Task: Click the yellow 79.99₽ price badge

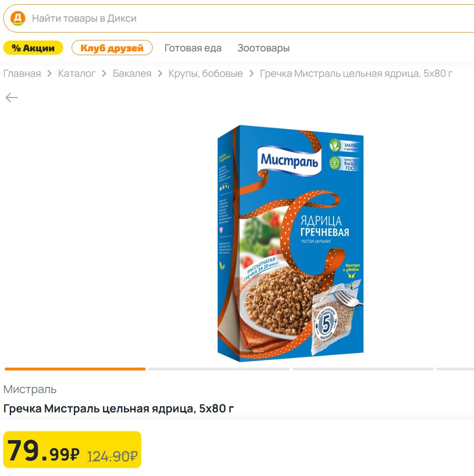Action: click(x=43, y=450)
